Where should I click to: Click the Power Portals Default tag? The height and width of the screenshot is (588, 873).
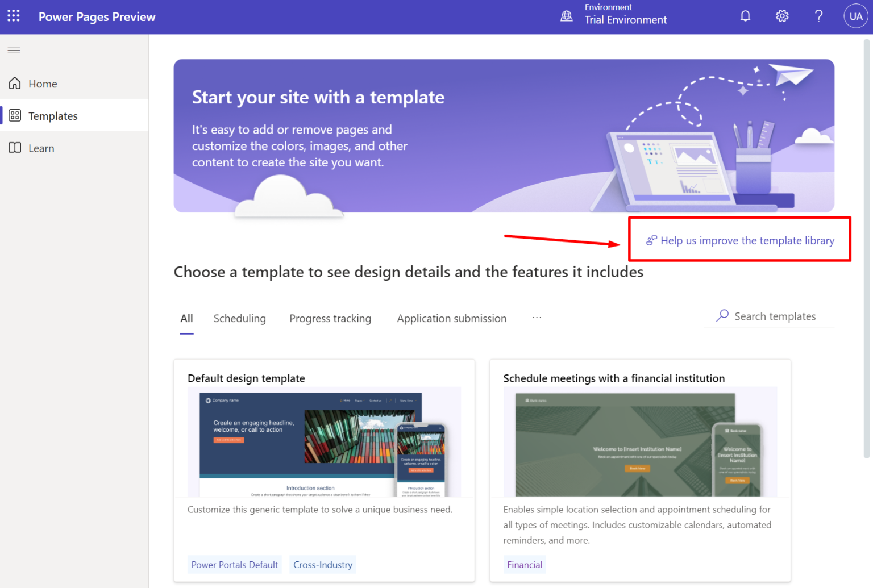pos(235,565)
